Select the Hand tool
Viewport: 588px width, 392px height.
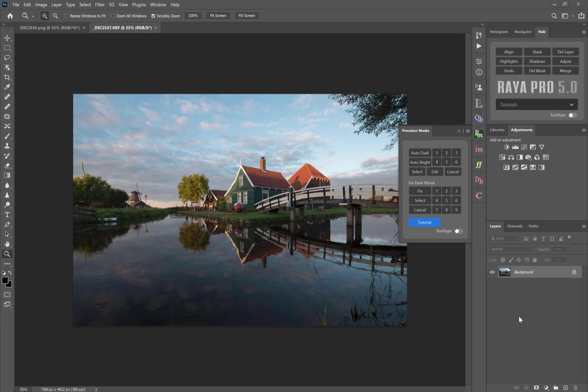click(7, 244)
